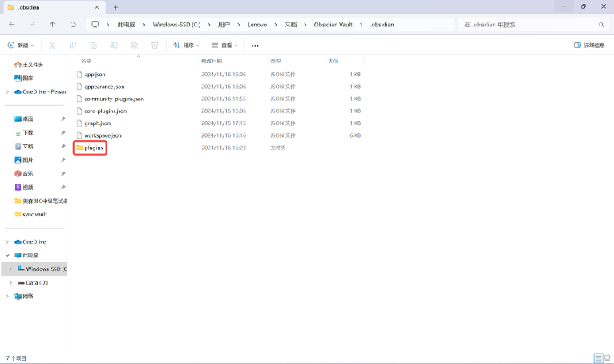Close the .obsidian tab
Image resolution: width=614 pixels, height=364 pixels.
point(97,7)
